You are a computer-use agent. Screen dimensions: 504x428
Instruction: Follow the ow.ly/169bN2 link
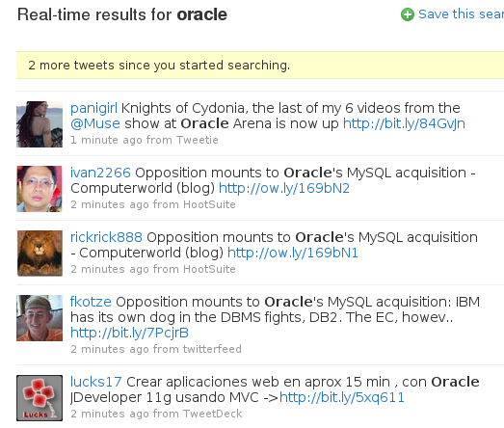pos(284,188)
